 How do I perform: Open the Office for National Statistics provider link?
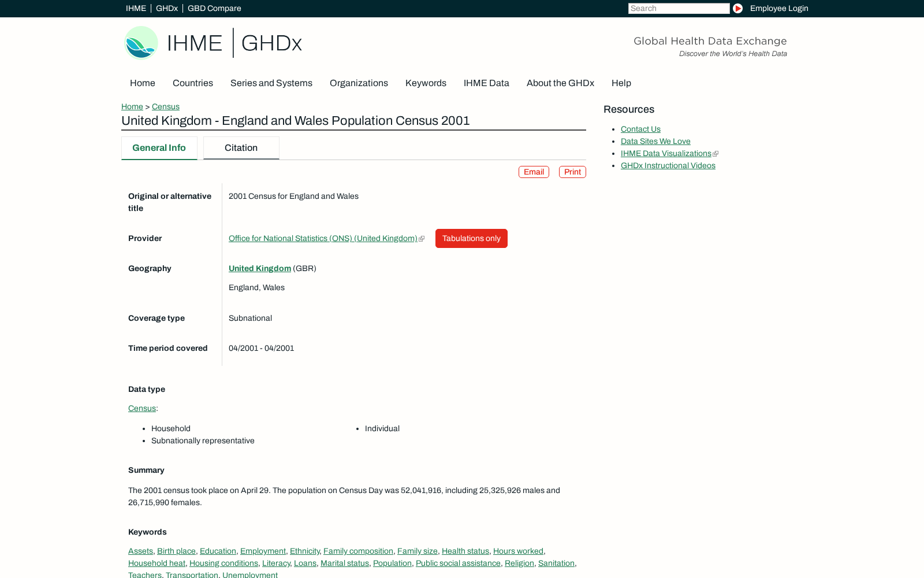coord(323,238)
